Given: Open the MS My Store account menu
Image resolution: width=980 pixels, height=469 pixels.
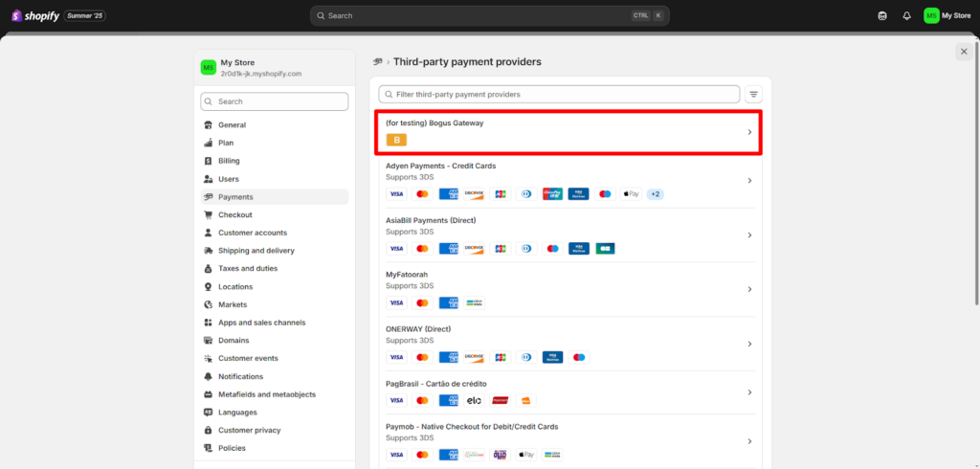Looking at the screenshot, I should point(947,15).
